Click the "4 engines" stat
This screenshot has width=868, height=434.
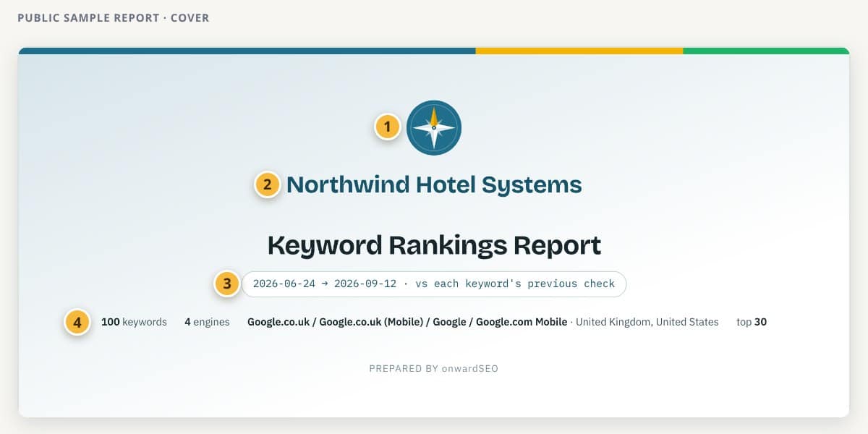207,322
